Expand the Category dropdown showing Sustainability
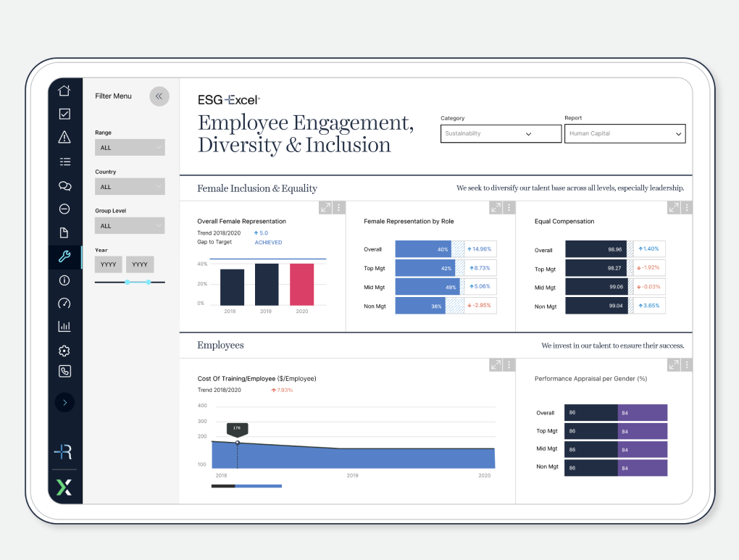The image size is (739, 560). tap(501, 134)
